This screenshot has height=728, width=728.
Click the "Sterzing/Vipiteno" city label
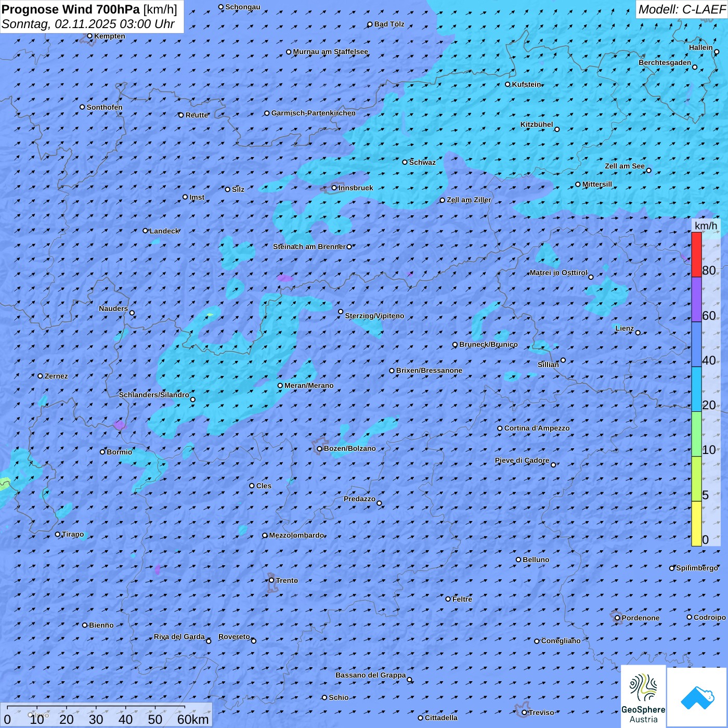pos(374,316)
